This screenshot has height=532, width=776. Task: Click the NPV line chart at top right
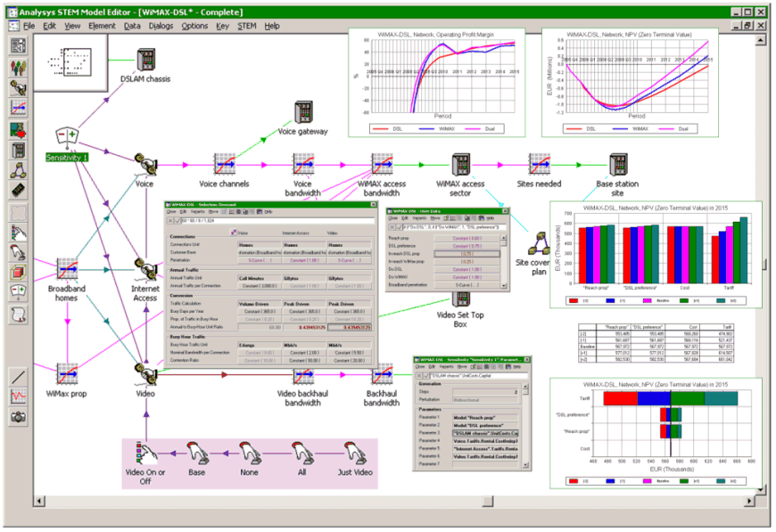[630, 82]
